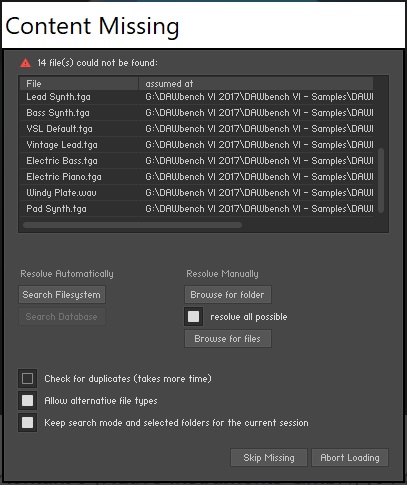The image size is (407, 485).
Task: Click the Content Missing title text
Action: pos(92,26)
